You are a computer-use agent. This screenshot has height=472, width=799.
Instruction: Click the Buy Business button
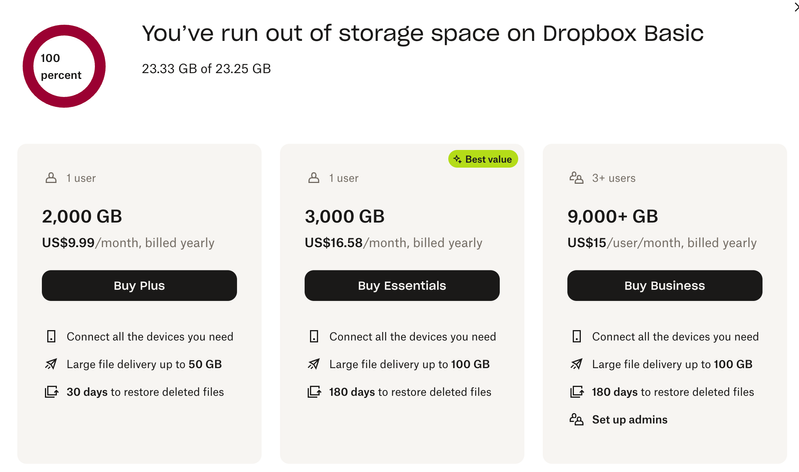coord(664,286)
